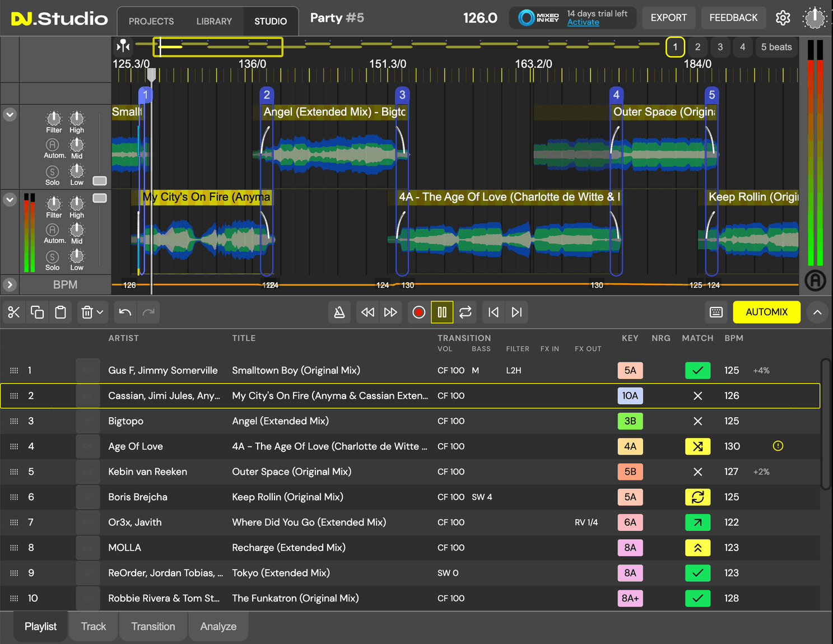Expand the BPM lane arrow

coord(10,284)
